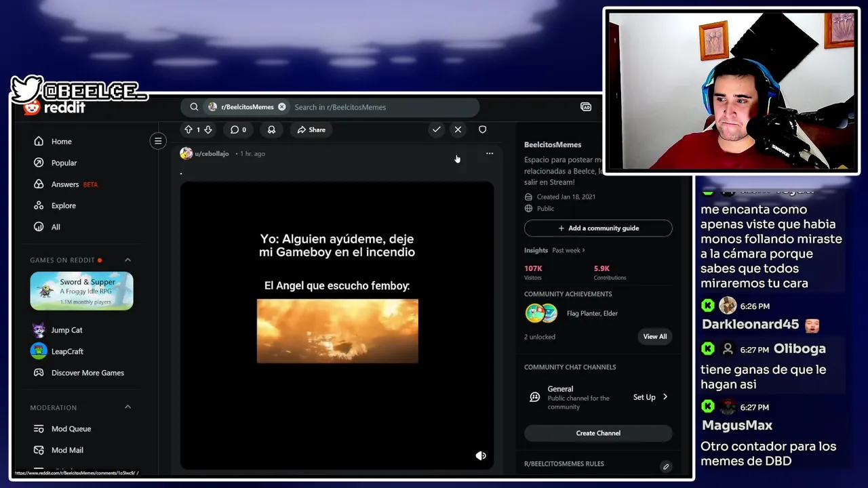This screenshot has width=868, height=488.
Task: Open u/cebollajo user profile
Action: [x=212, y=154]
